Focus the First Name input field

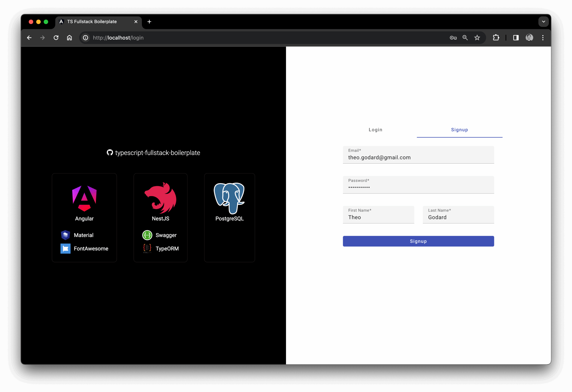tap(379, 215)
